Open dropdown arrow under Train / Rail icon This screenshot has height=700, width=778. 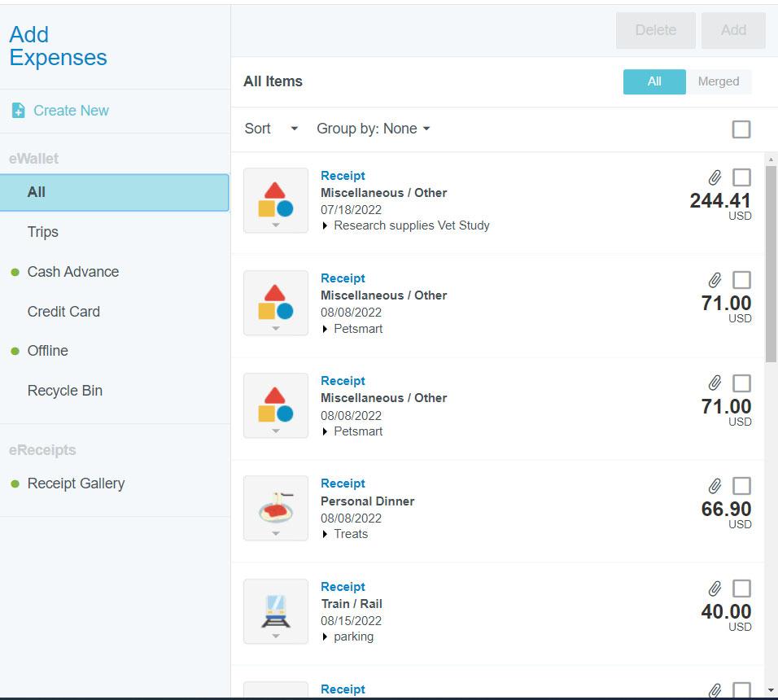click(x=276, y=636)
